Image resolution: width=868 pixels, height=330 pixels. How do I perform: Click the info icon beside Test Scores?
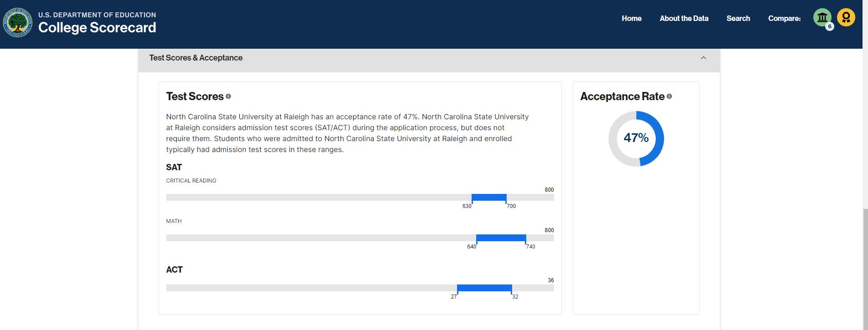228,96
